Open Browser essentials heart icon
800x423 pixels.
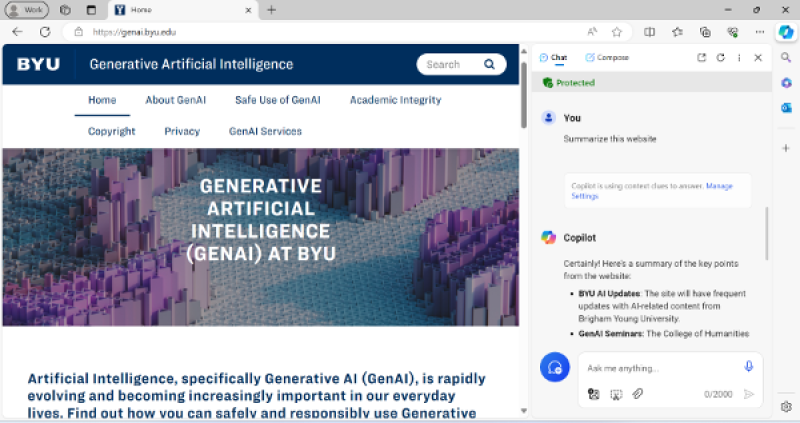point(733,32)
